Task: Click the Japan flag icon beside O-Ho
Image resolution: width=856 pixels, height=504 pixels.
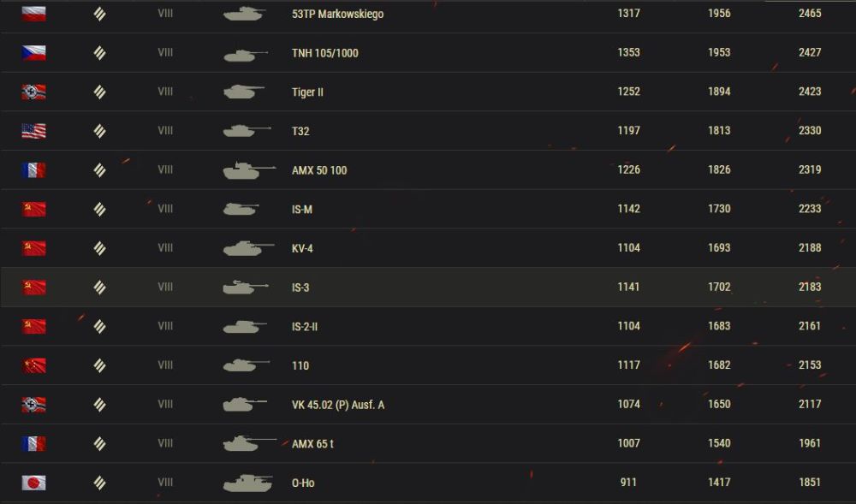Action: click(x=34, y=483)
